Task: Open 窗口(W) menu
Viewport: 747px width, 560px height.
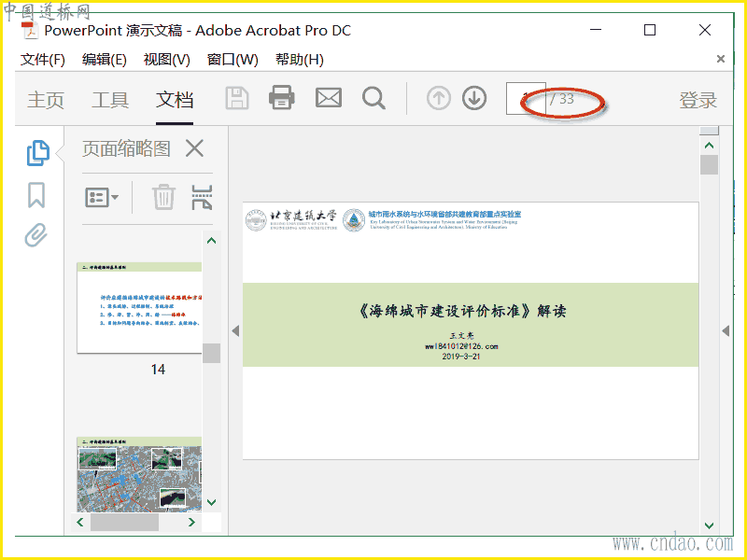Action: (233, 60)
